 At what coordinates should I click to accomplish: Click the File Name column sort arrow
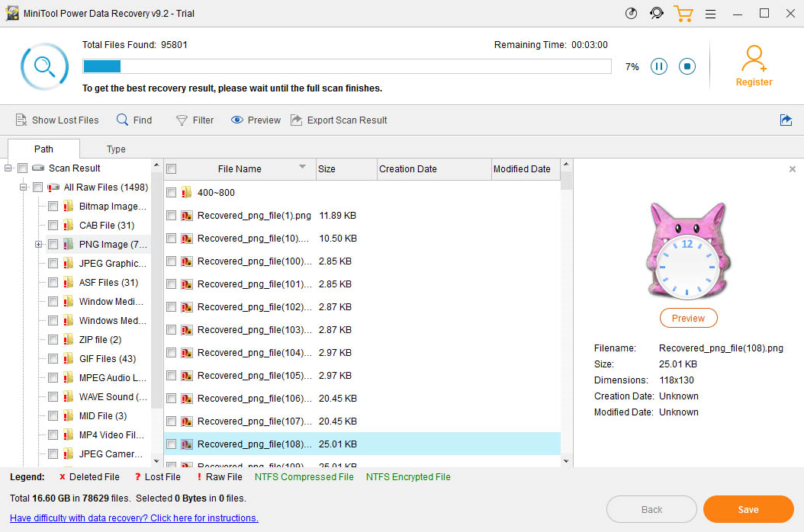[302, 167]
